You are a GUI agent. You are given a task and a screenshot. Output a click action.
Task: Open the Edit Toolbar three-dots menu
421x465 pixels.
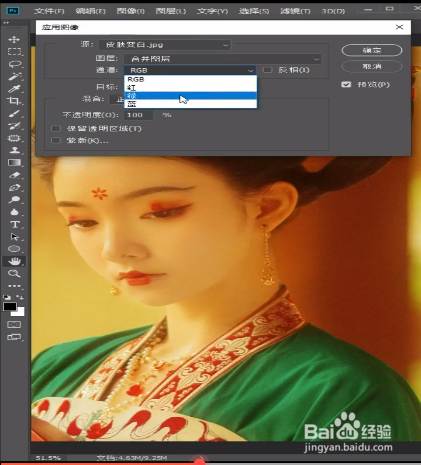[14, 286]
